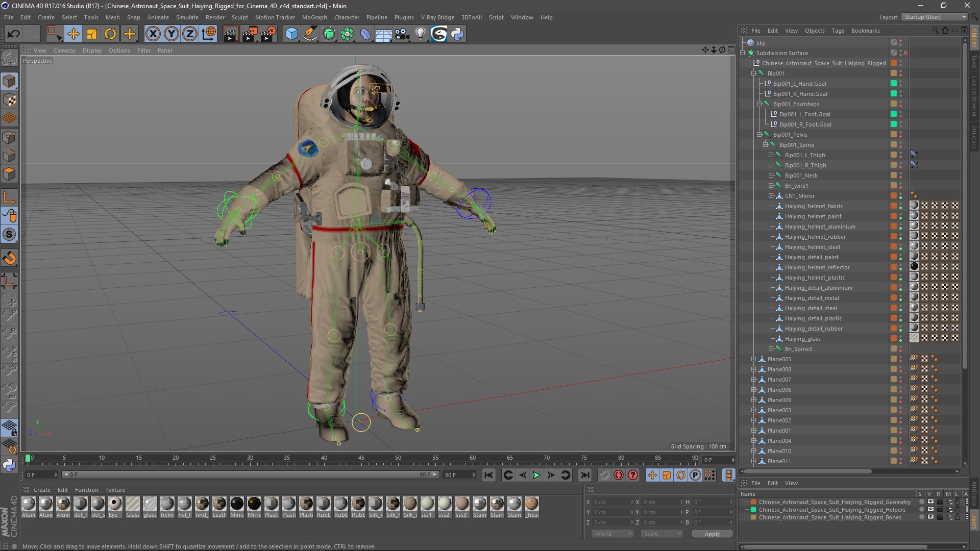Open the Character menu
This screenshot has width=980, height=551.
(347, 17)
